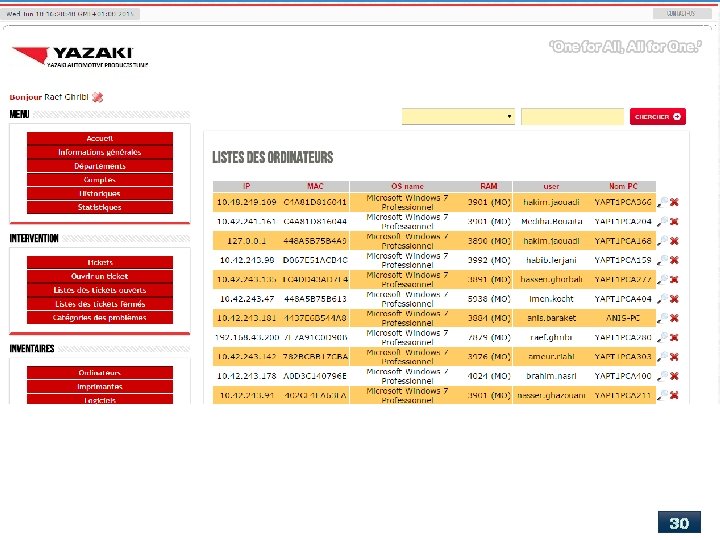Image resolution: width=720 pixels, height=540 pixels.
Task: Delete brahim.nasri's computer entry
Action: pyautogui.click(x=674, y=376)
